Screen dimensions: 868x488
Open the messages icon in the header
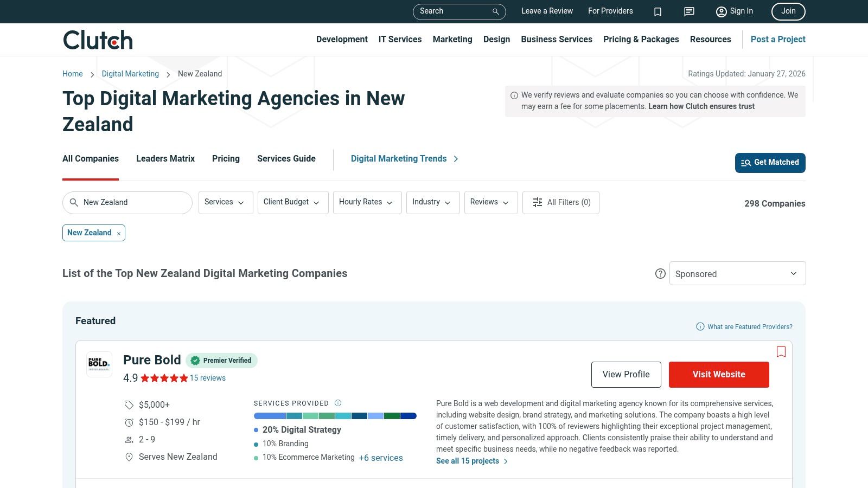coord(688,11)
